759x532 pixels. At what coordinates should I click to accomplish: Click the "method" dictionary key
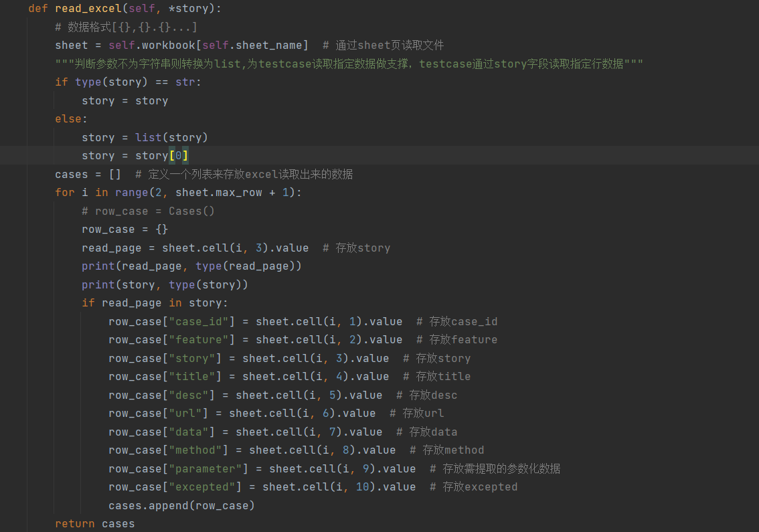click(195, 450)
